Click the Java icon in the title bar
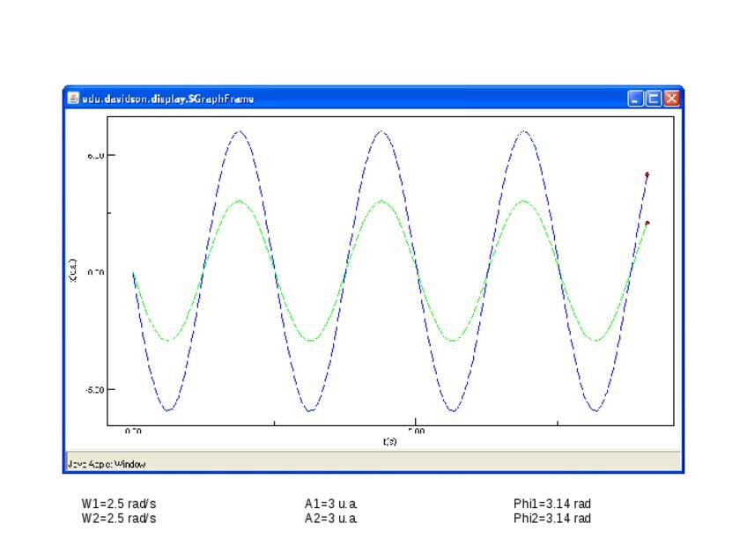The width and height of the screenshot is (747, 560). [74, 99]
